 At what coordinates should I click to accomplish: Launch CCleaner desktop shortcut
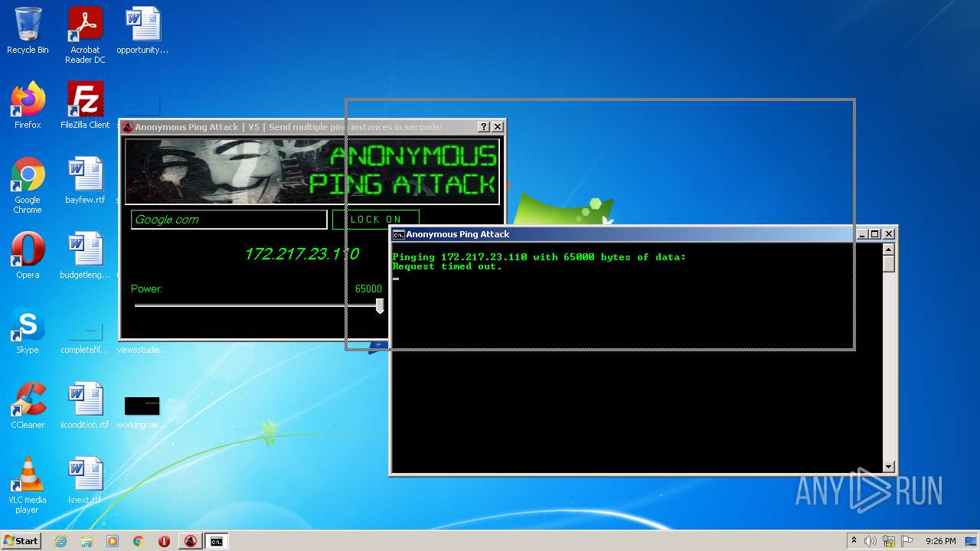pos(28,406)
